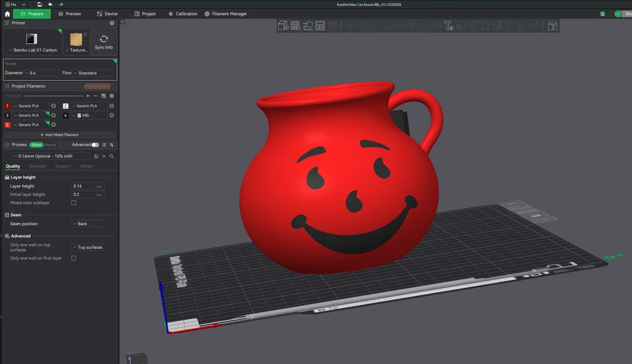Click the Add plate grid icon

point(296,26)
